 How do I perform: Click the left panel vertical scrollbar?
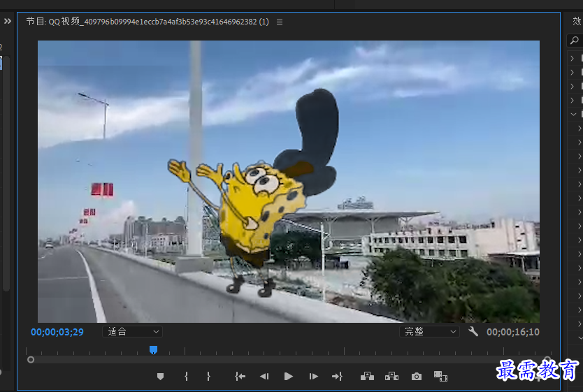click(6, 173)
